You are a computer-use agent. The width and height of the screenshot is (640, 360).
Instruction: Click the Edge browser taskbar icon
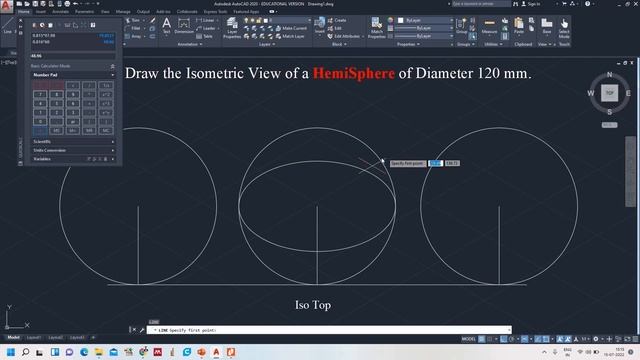click(84, 352)
